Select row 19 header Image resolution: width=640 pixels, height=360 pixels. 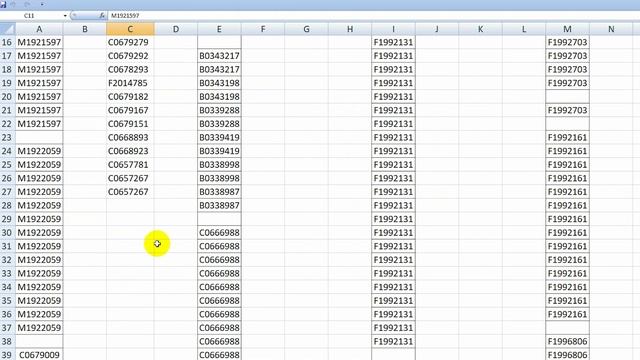click(7, 83)
